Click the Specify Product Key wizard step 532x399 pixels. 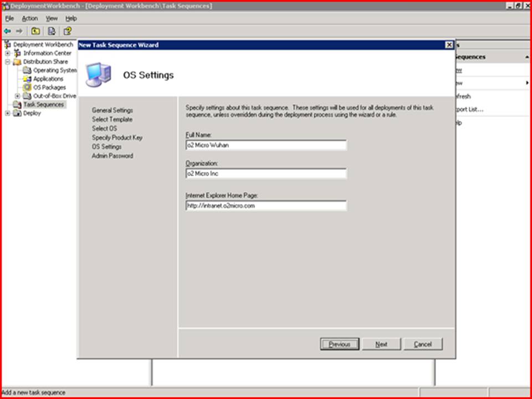point(117,138)
